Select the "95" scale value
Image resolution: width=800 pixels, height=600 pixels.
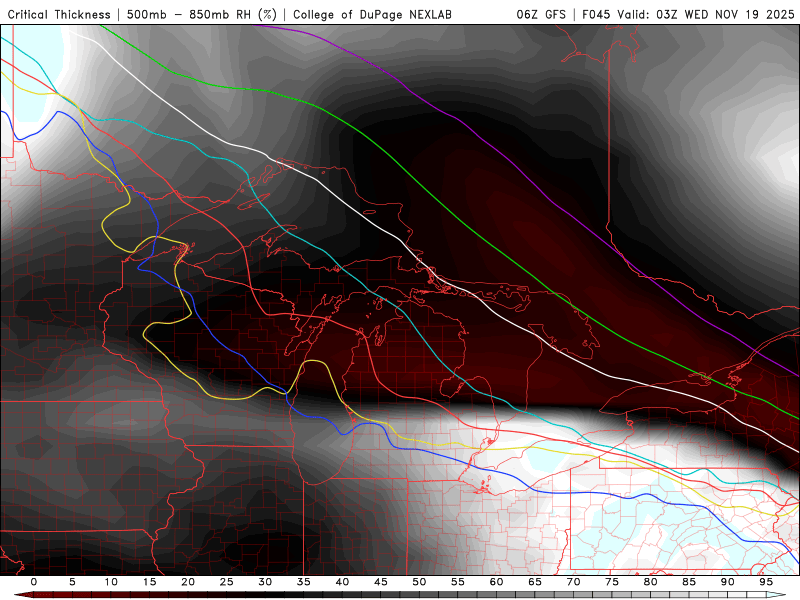pyautogui.click(x=766, y=582)
